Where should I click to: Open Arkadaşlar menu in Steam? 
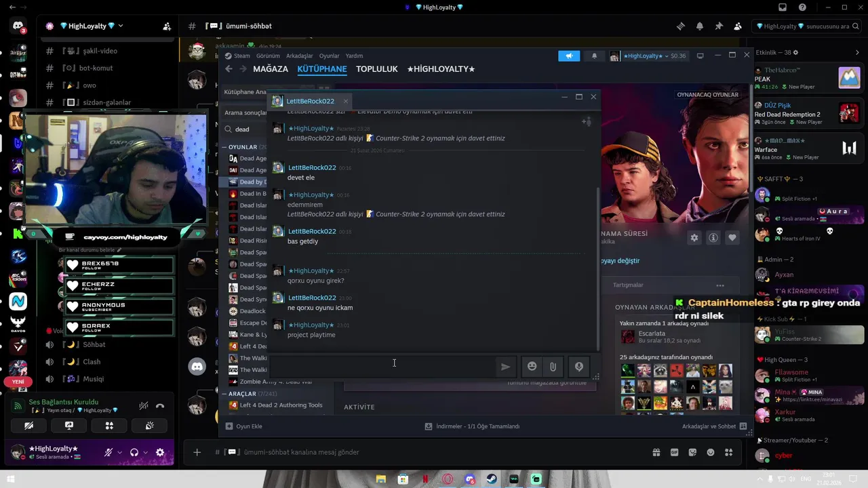point(300,56)
